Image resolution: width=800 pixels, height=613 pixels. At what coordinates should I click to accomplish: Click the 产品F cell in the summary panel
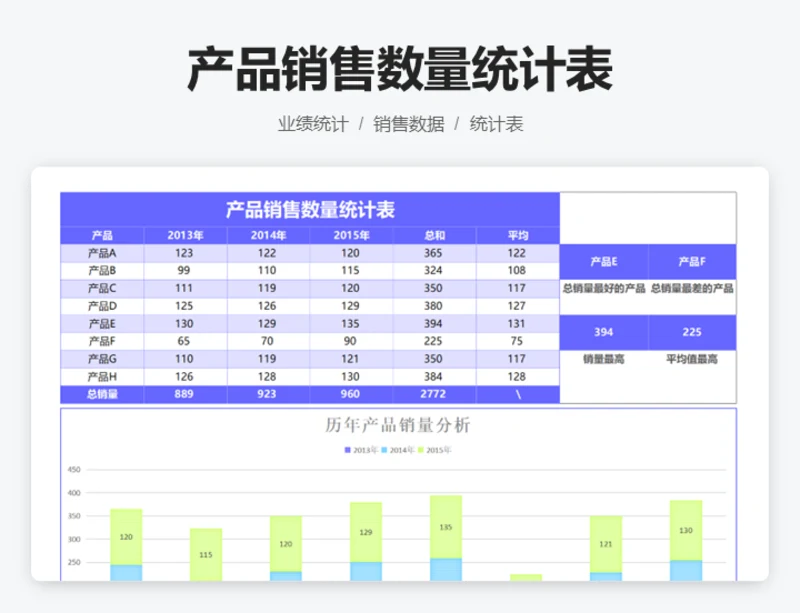pyautogui.click(x=692, y=262)
